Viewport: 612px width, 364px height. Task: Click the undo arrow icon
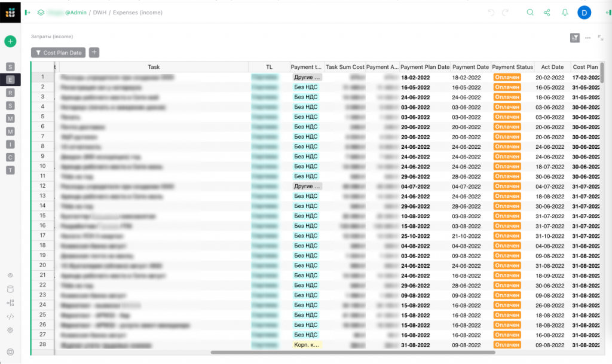(x=491, y=13)
